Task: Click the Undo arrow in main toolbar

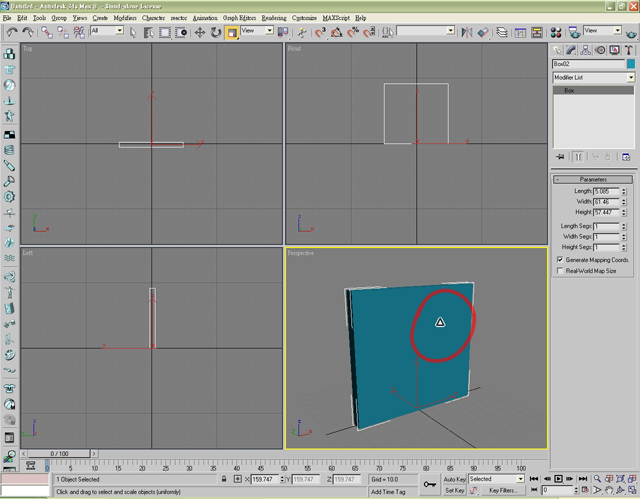Action: 11,32
